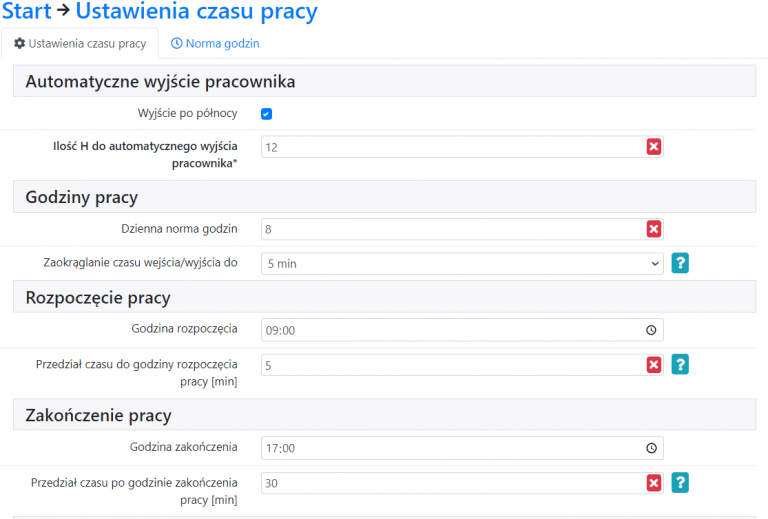Clear the Dzienna norma godzin value via red X

tap(654, 229)
